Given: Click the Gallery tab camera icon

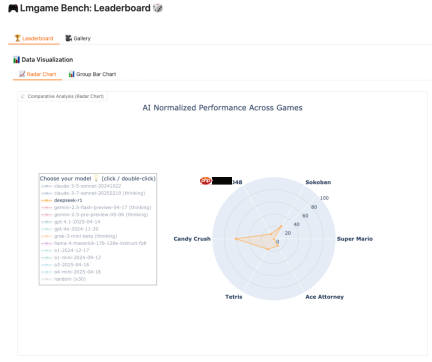Looking at the screenshot, I should [x=68, y=38].
